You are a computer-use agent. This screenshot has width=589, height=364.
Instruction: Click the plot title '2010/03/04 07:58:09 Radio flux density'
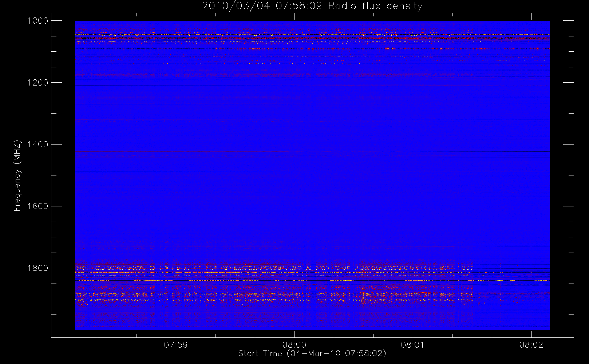[x=312, y=6]
